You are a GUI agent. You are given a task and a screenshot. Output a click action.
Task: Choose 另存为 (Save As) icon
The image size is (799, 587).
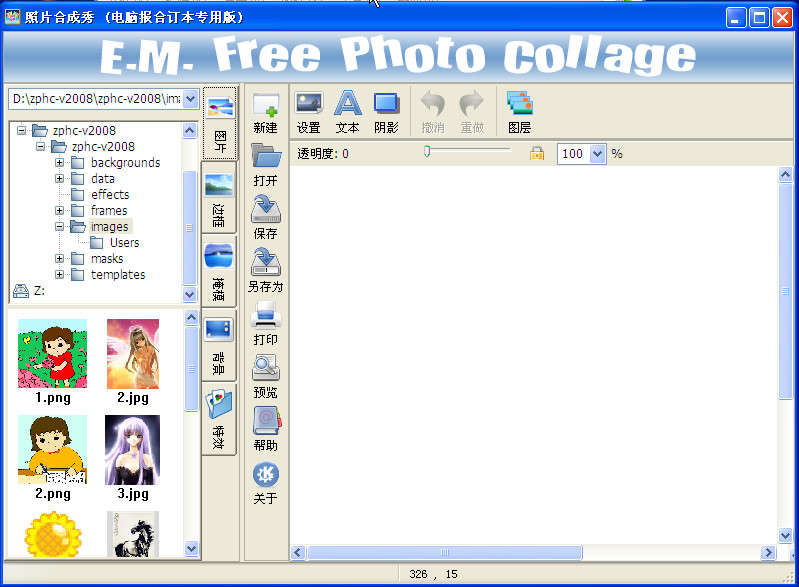pos(265,262)
